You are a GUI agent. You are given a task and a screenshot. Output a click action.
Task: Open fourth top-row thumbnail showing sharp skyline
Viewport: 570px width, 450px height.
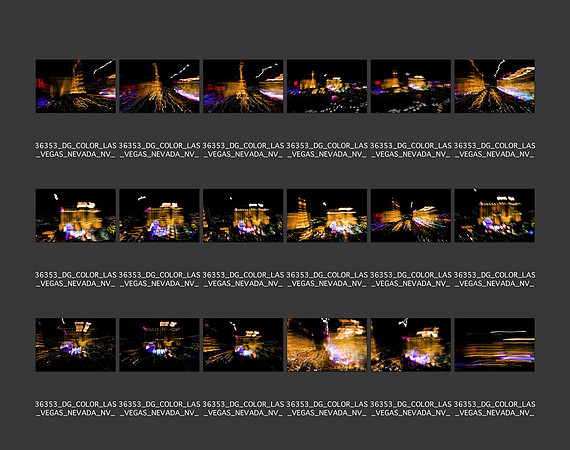pyautogui.click(x=327, y=86)
